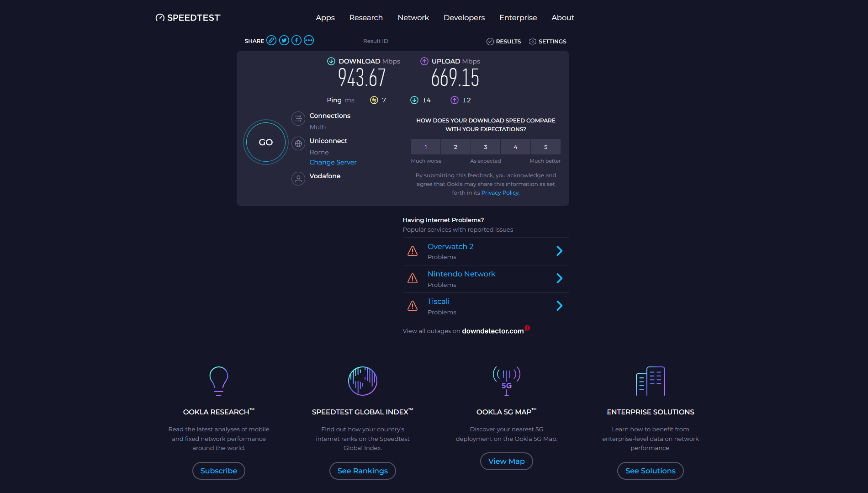This screenshot has width=868, height=493.
Task: Click the idle ping icon
Action: click(x=374, y=100)
